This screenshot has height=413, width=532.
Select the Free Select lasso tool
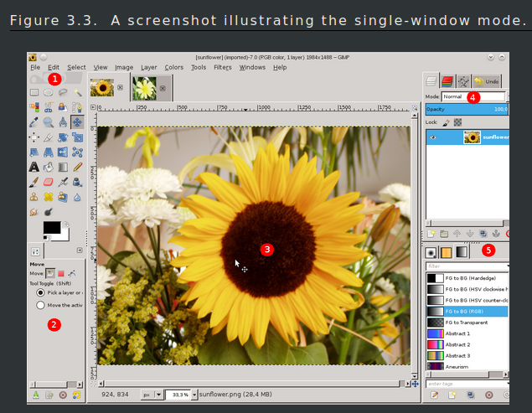coord(63,92)
